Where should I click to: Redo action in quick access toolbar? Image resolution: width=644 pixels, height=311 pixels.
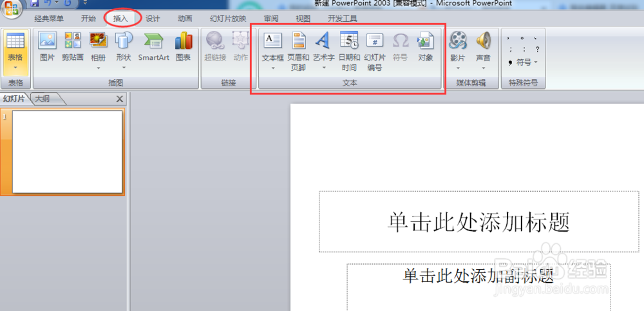coord(68,3)
